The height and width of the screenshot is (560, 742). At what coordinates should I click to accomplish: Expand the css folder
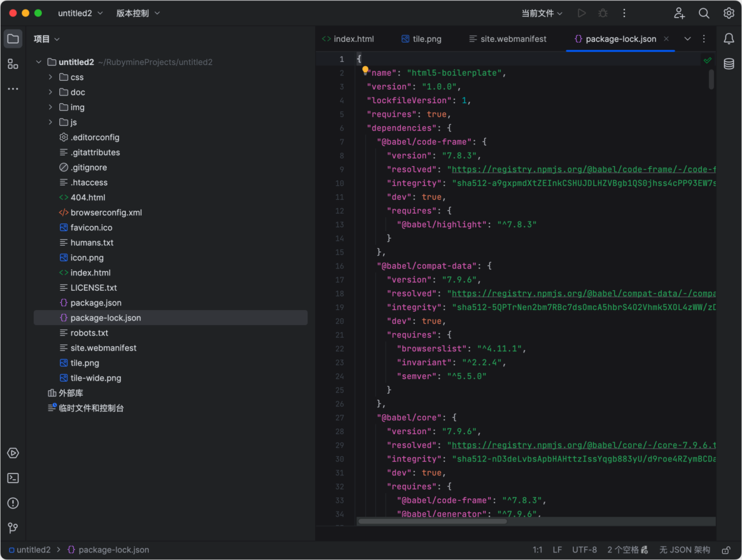click(x=50, y=77)
